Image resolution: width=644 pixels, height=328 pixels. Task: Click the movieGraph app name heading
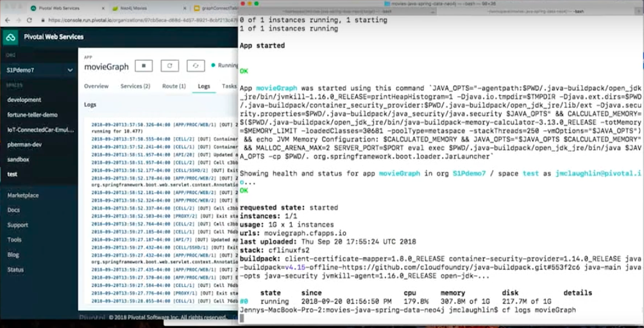(x=106, y=67)
